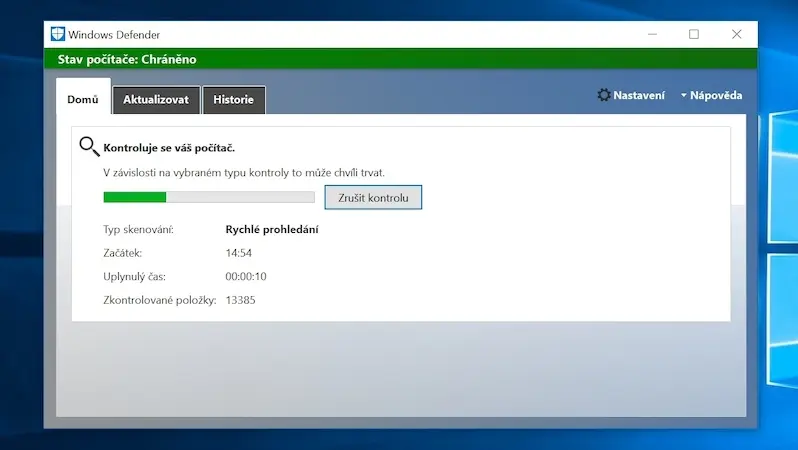The image size is (798, 450).
Task: Click the 'Typ skenování:' label
Action: 138,230
